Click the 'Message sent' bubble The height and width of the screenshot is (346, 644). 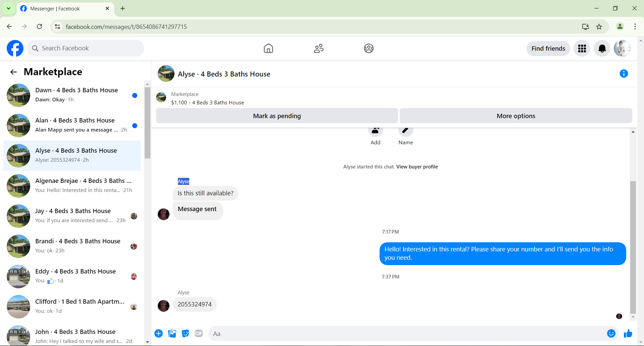coord(198,210)
